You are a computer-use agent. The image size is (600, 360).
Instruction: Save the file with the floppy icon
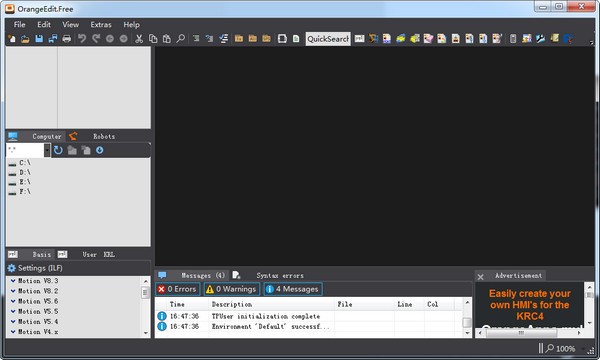pyautogui.click(x=39, y=39)
